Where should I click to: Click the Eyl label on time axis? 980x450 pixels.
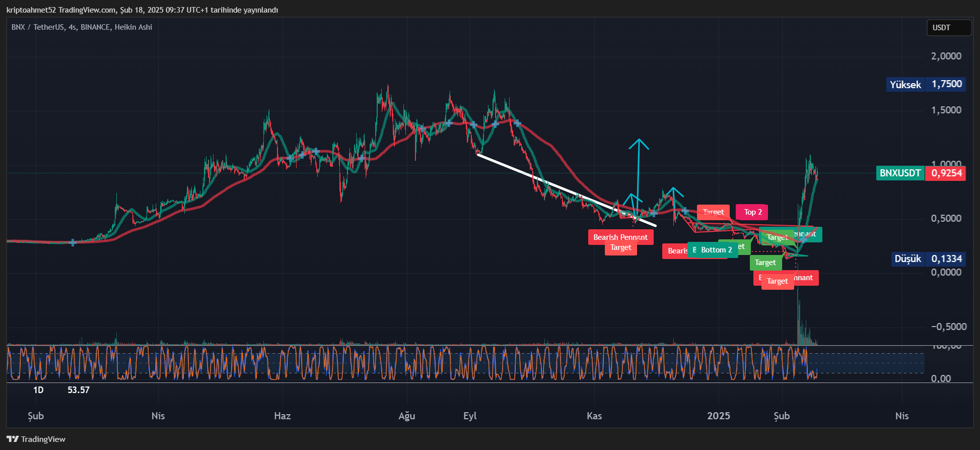pyautogui.click(x=470, y=416)
